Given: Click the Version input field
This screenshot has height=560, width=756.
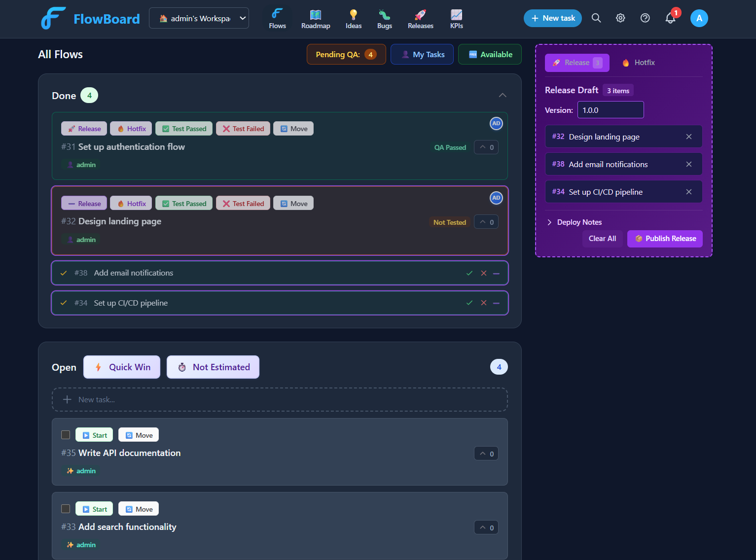Looking at the screenshot, I should point(610,109).
